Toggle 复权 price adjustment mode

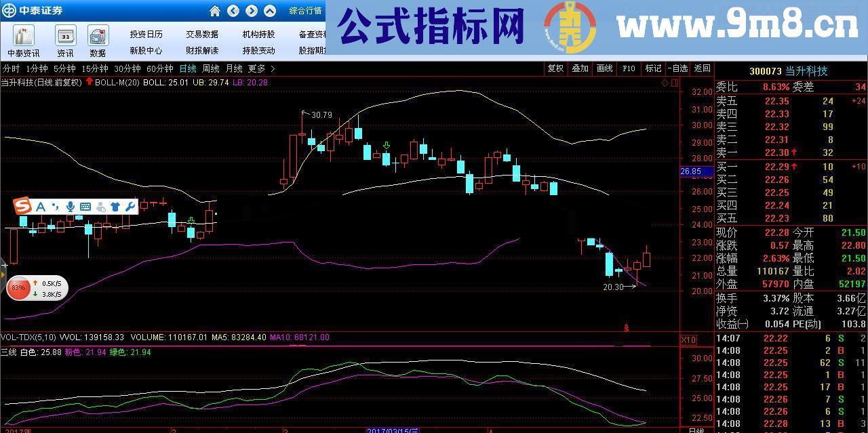pos(555,68)
